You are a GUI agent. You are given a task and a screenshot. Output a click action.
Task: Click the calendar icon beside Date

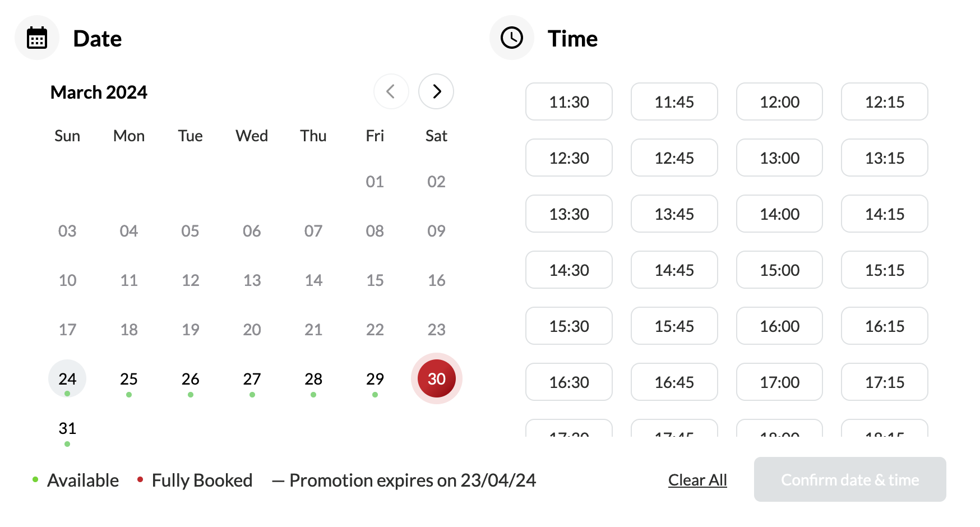tap(37, 38)
